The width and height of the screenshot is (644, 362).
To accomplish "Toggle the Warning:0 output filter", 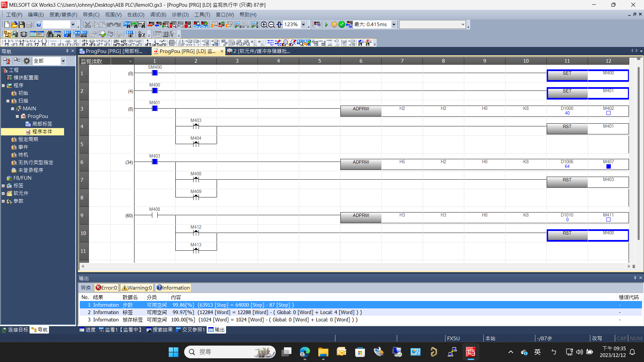I will pos(137,288).
